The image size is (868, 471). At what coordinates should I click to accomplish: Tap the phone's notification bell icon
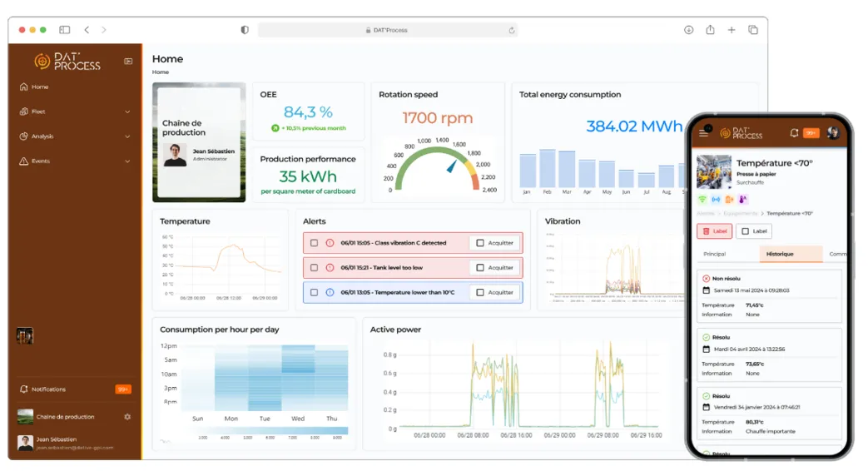[x=794, y=133]
